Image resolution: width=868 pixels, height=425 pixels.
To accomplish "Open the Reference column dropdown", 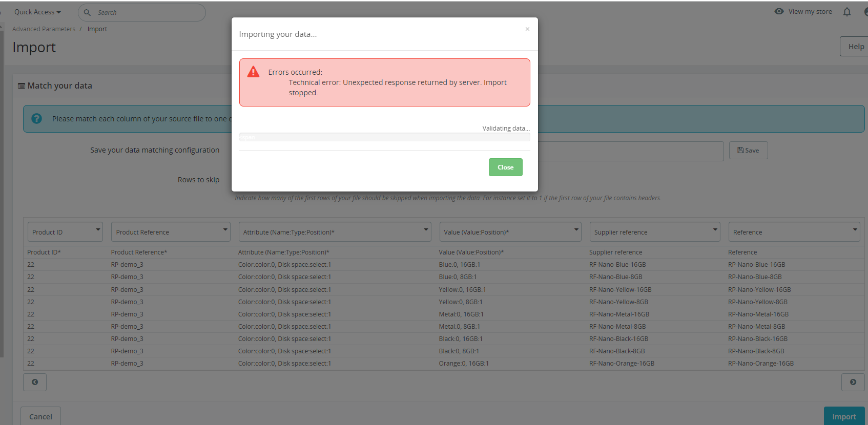I will (x=794, y=232).
